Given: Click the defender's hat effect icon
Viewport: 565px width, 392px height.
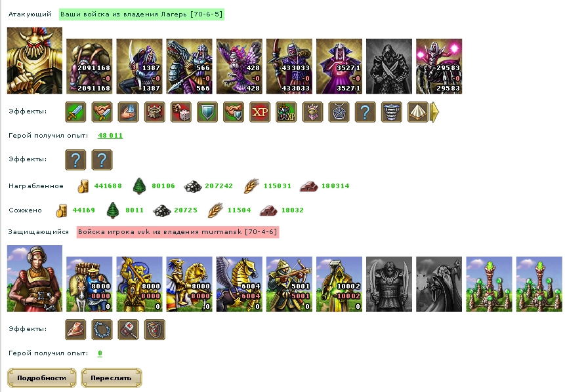Looking at the screenshot, I should coord(75,329).
